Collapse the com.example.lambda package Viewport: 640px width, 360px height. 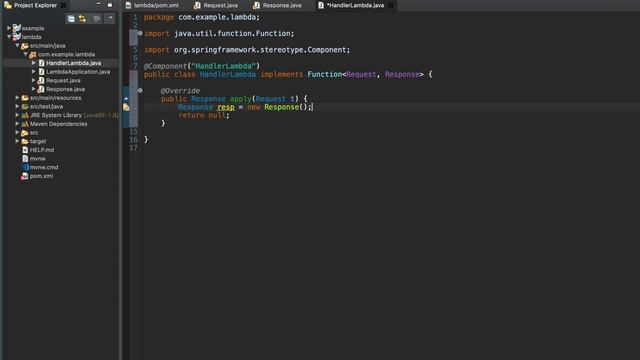(25, 54)
